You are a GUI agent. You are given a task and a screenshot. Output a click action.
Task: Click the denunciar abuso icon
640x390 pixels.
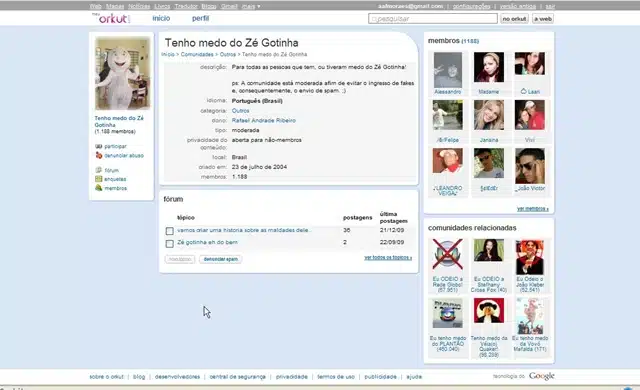coord(98,155)
